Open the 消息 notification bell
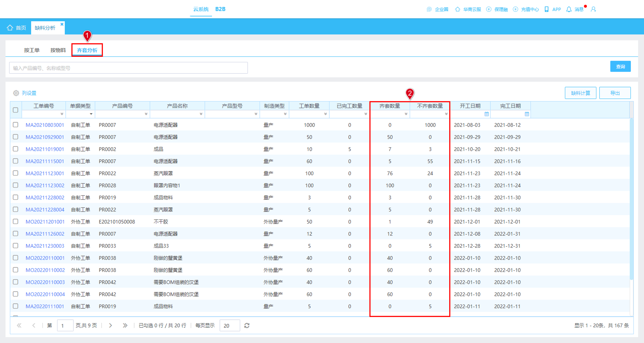The image size is (644, 343). pyautogui.click(x=569, y=9)
